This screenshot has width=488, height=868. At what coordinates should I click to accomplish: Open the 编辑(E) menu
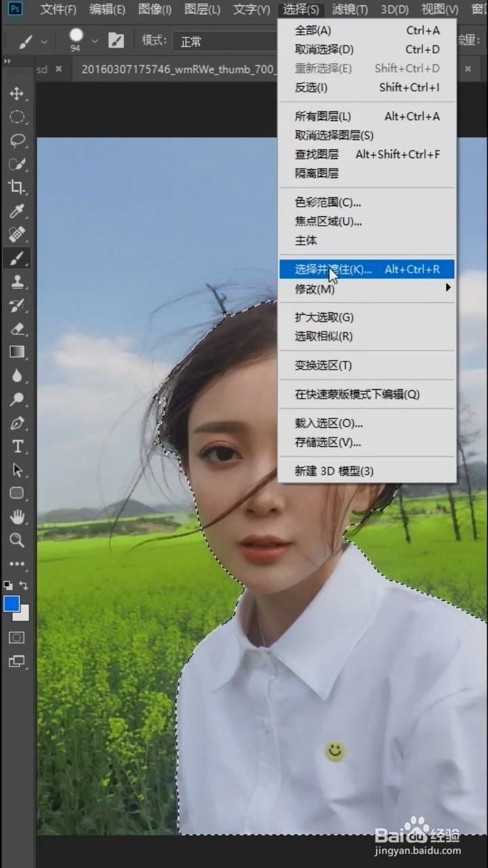coord(107,9)
